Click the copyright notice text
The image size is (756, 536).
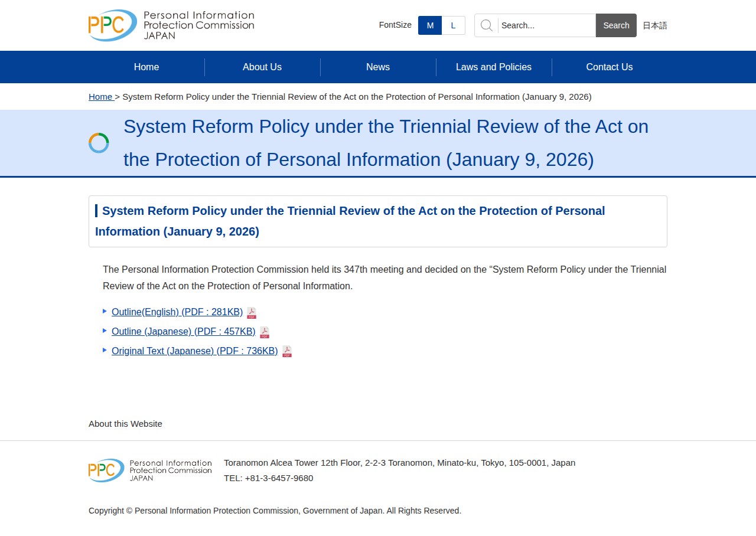(x=275, y=511)
